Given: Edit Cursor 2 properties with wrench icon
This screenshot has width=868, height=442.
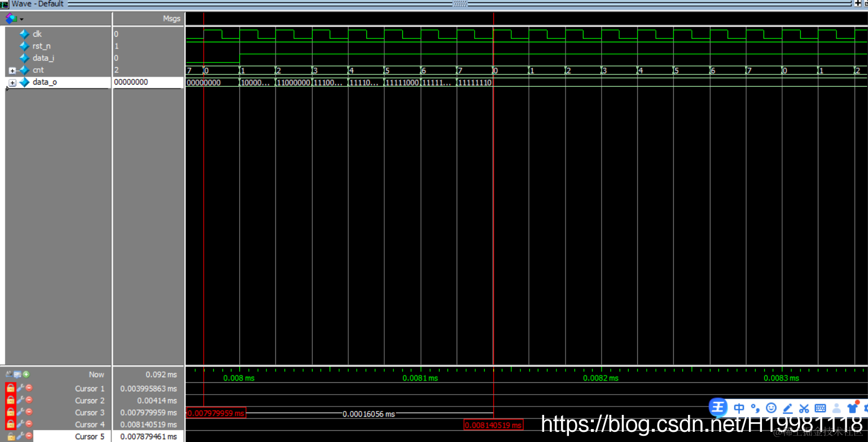Looking at the screenshot, I should click(x=20, y=400).
